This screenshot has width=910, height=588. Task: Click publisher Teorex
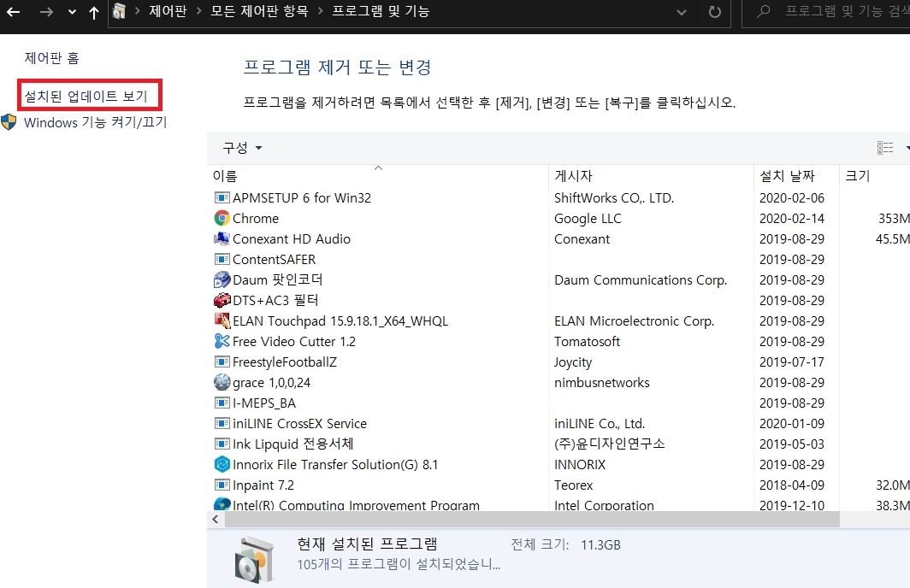tap(573, 485)
